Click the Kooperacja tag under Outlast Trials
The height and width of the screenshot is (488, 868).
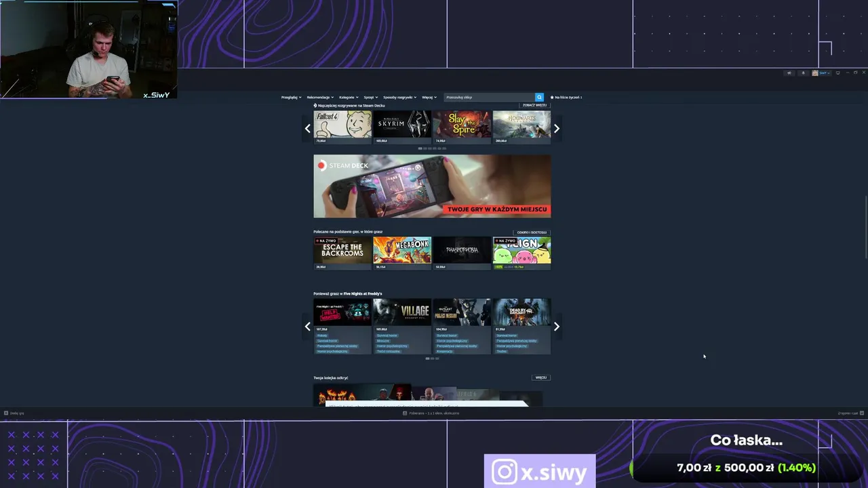[x=445, y=352]
